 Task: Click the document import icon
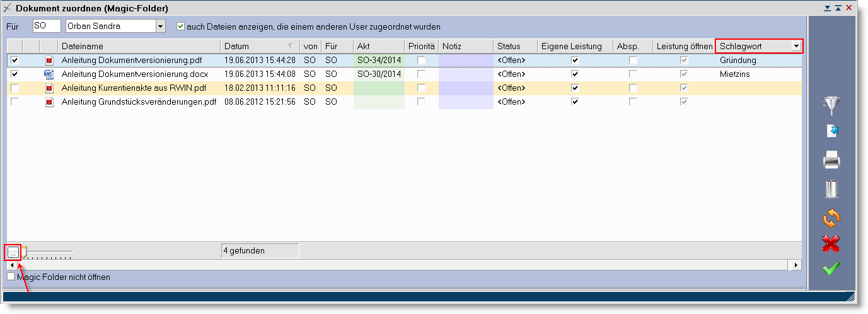pyautogui.click(x=832, y=131)
